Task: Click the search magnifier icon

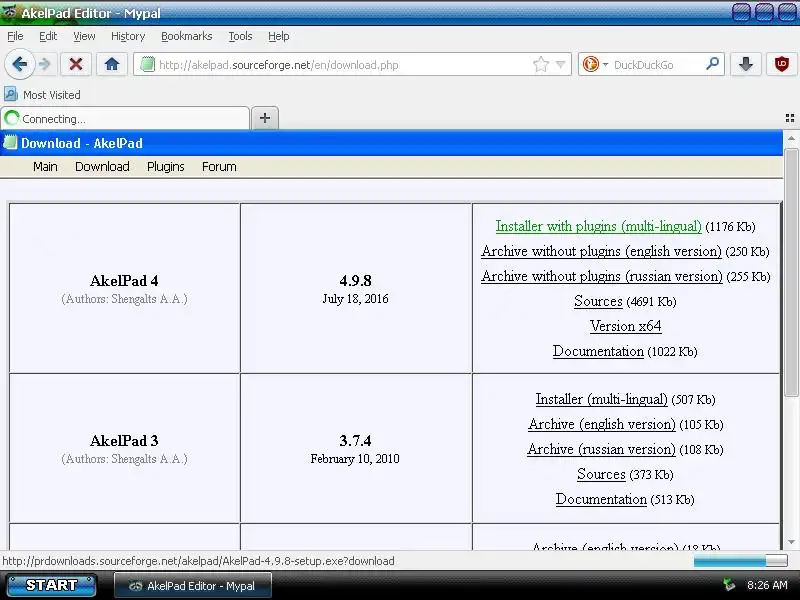Action: pyautogui.click(x=712, y=64)
